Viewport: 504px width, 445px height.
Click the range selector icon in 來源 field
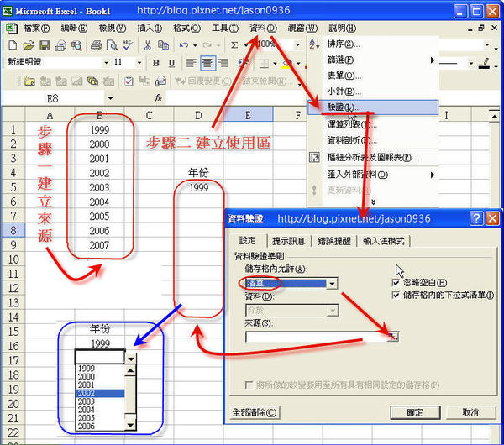pyautogui.click(x=392, y=337)
